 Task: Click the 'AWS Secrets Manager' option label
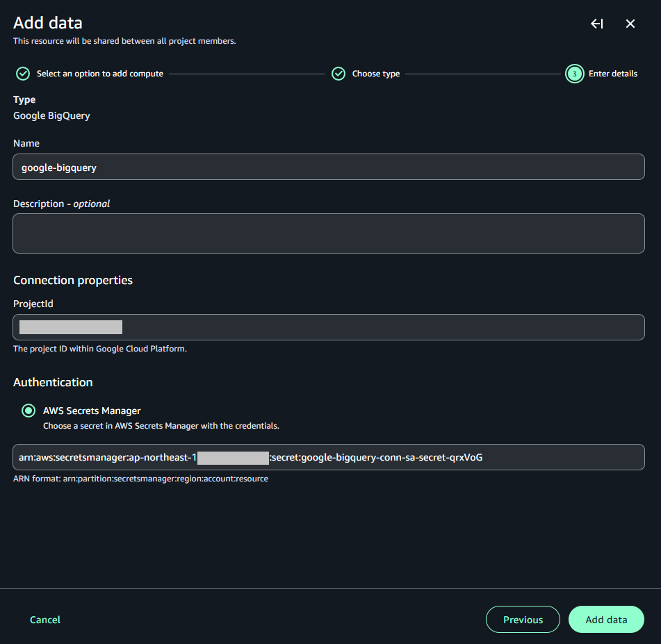coord(92,411)
